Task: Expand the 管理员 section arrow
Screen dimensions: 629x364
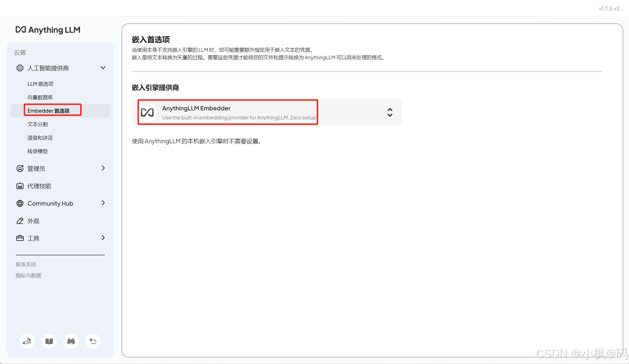Action: coord(103,168)
